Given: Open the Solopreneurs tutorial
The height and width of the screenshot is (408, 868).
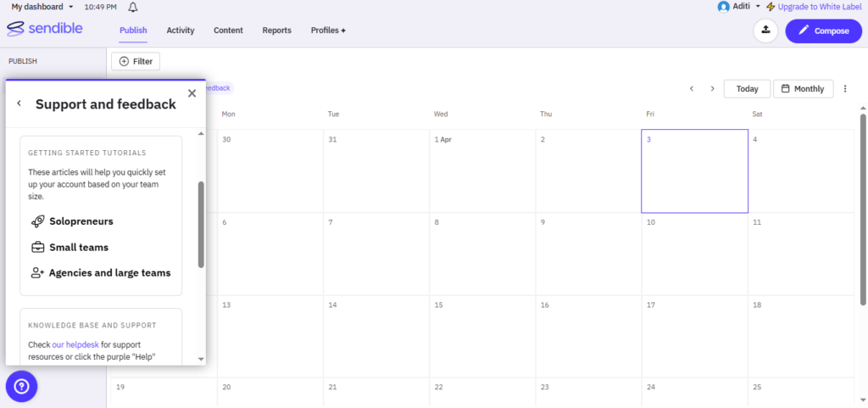Looking at the screenshot, I should point(81,221).
